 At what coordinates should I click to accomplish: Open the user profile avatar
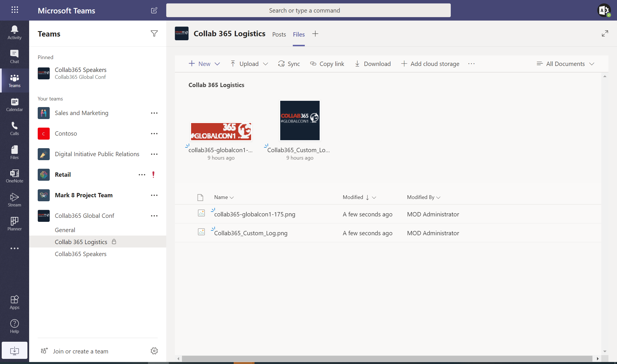point(604,11)
